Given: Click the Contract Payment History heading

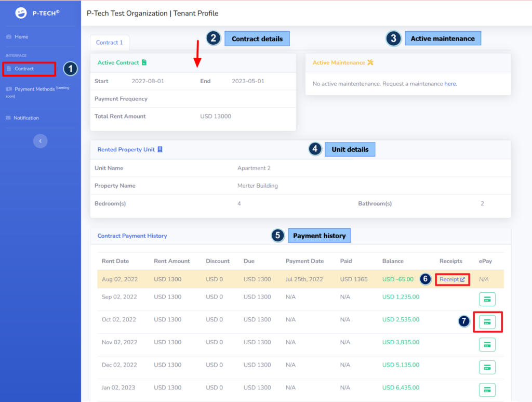Looking at the screenshot, I should pos(132,236).
